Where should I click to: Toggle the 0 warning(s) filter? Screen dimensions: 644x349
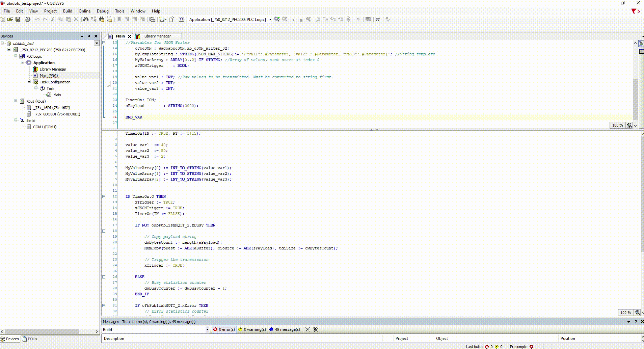point(252,329)
